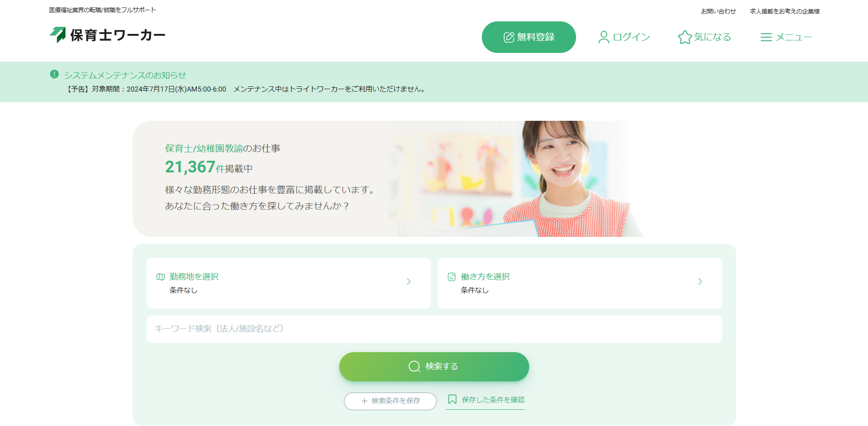Expand the 勤務地を選択 chevron
This screenshot has width=868, height=426.
[x=408, y=282]
